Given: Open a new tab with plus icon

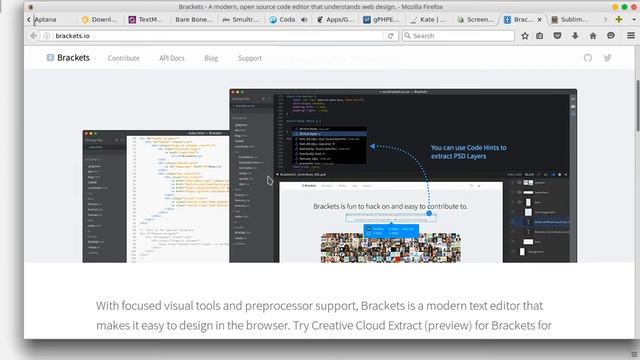Looking at the screenshot, I should [619, 19].
